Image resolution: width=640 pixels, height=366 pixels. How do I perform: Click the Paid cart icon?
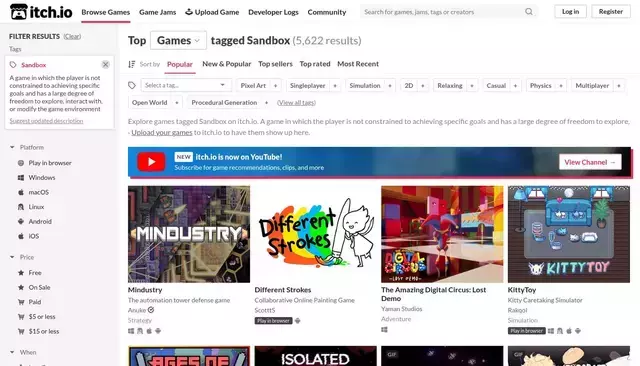point(21,302)
